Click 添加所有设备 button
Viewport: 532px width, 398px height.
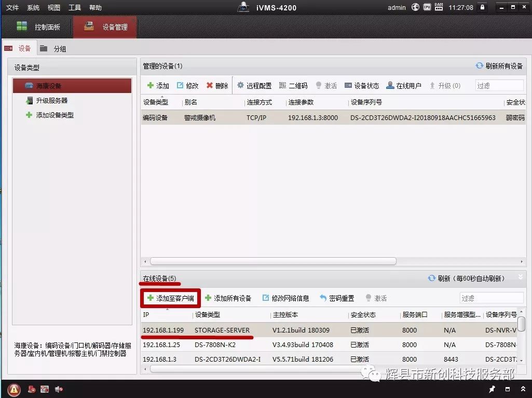point(228,298)
